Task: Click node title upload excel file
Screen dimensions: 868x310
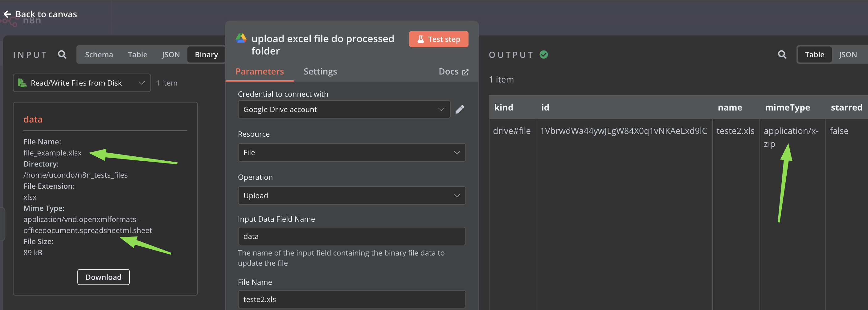Action: pos(323,44)
